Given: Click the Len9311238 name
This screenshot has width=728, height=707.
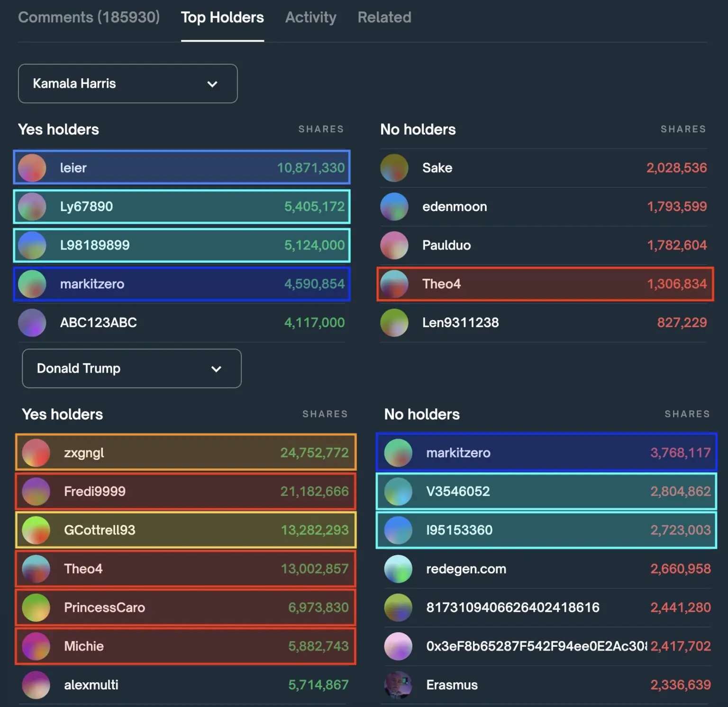Looking at the screenshot, I should (x=460, y=322).
